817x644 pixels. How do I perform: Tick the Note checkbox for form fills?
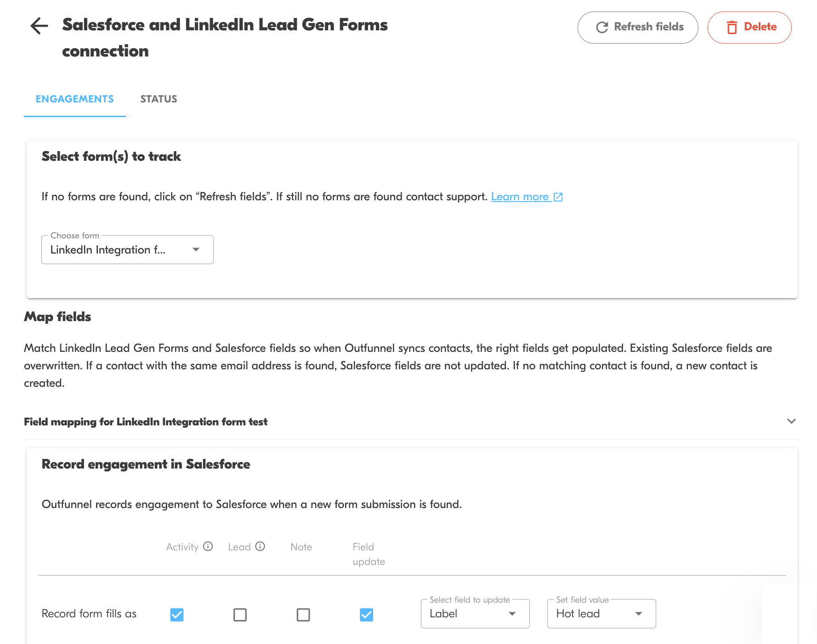[303, 615]
